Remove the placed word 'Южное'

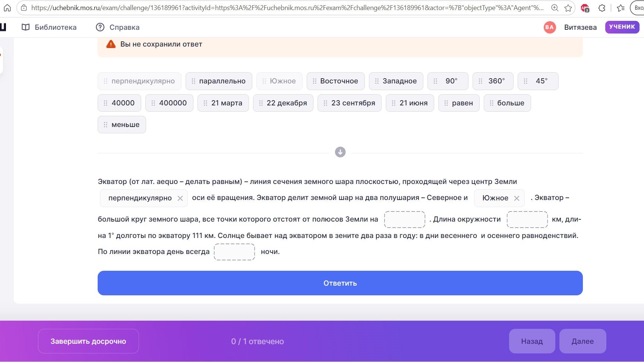pyautogui.click(x=517, y=198)
